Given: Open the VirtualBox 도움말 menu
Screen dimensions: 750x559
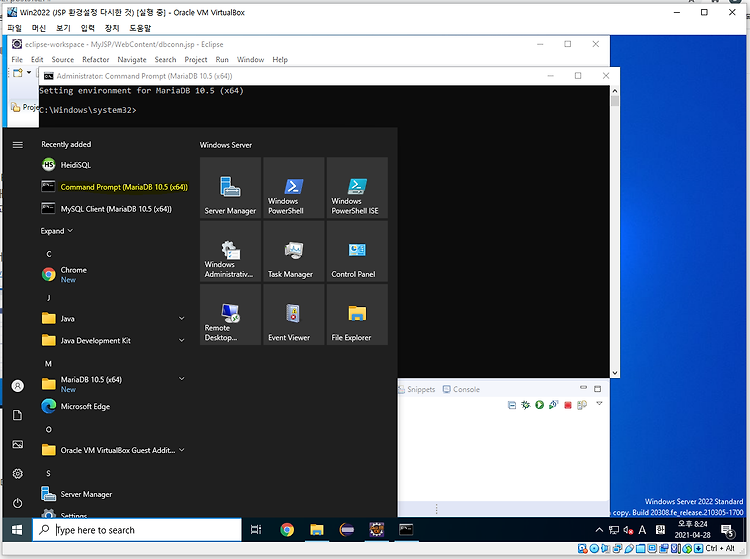Looking at the screenshot, I should tap(140, 28).
